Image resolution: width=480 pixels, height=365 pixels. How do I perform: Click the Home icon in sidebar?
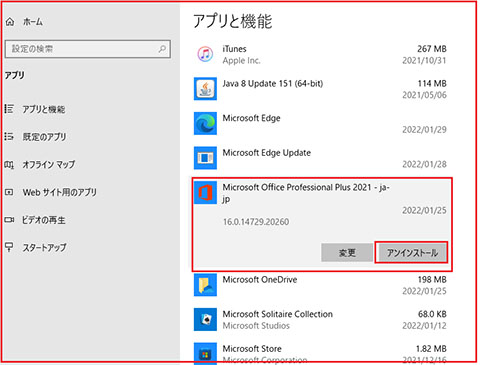(10, 22)
